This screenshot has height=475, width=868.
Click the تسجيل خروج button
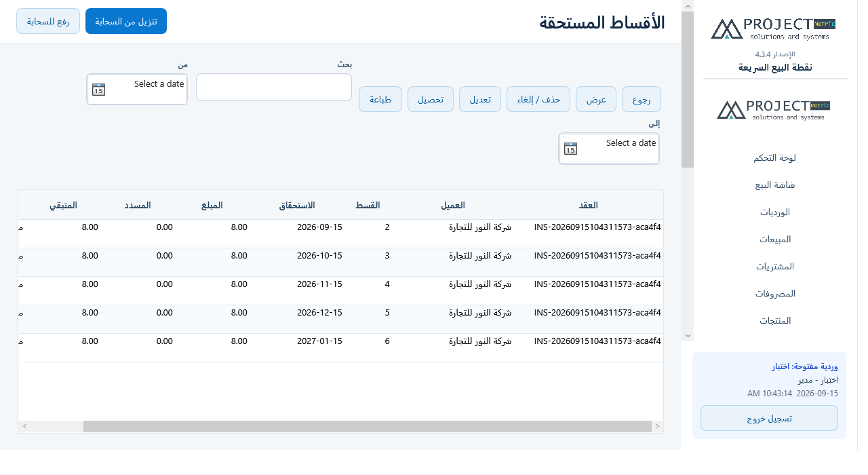[769, 418]
